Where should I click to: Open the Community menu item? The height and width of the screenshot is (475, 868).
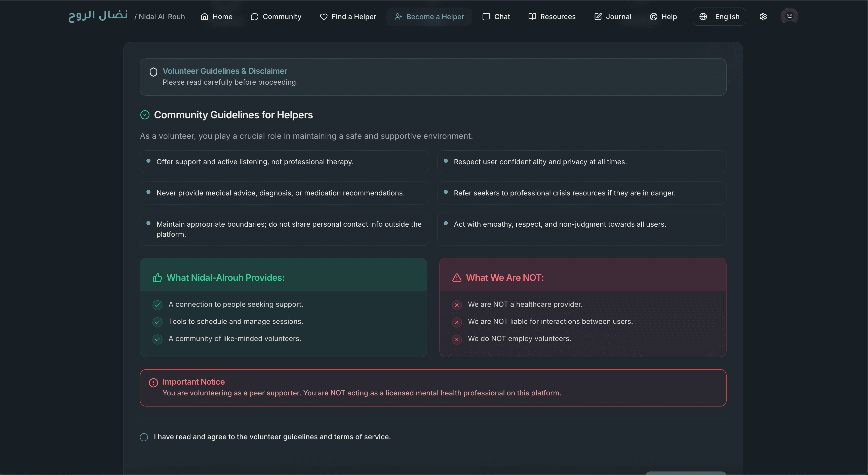(276, 17)
